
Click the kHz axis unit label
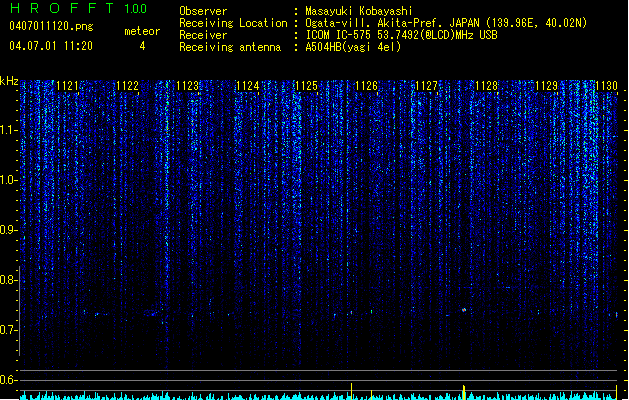point(9,81)
